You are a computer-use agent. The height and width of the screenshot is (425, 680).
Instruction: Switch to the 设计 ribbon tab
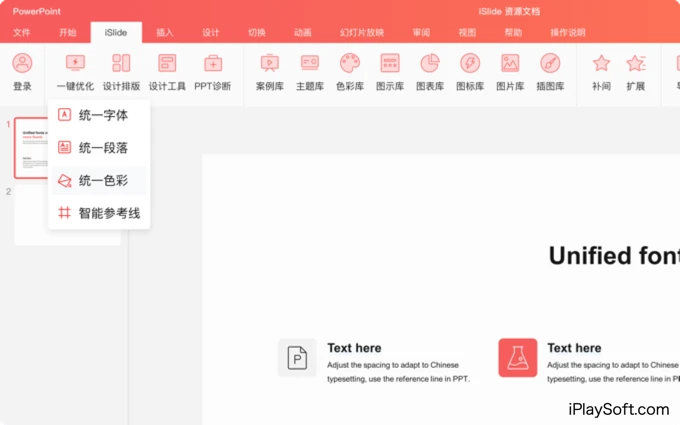pyautogui.click(x=210, y=33)
